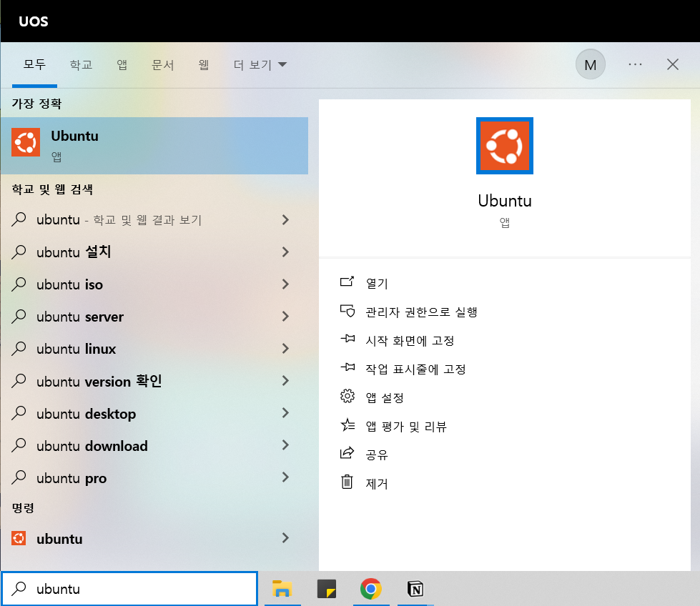
Task: Open Google Chrome from the taskbar
Action: coord(370,589)
